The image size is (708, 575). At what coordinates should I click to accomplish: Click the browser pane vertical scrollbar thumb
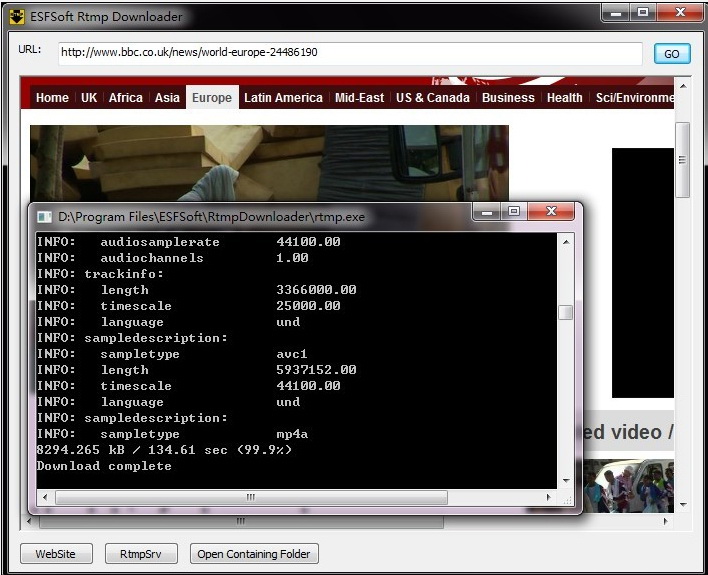pos(683,160)
